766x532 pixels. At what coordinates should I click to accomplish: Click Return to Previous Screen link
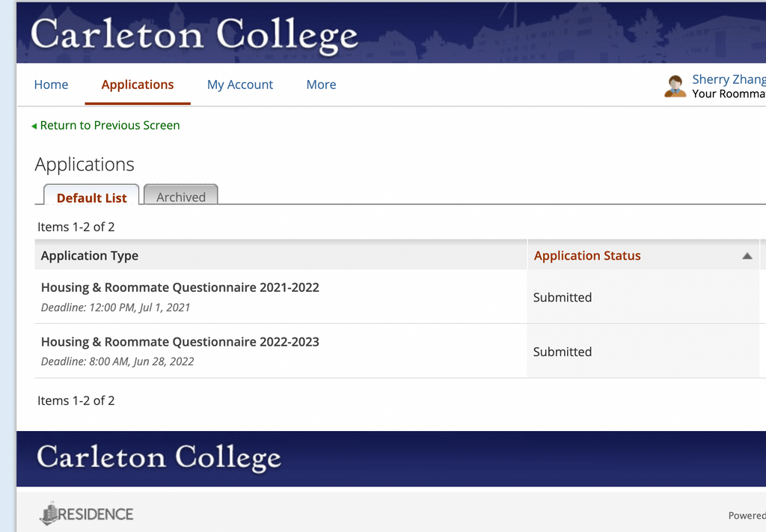110,126
